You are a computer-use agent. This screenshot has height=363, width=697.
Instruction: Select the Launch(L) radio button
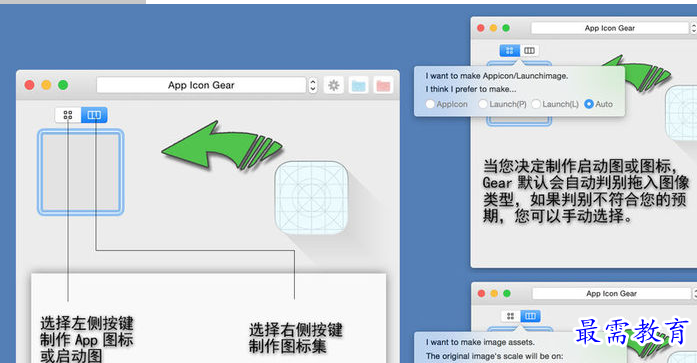tap(536, 104)
